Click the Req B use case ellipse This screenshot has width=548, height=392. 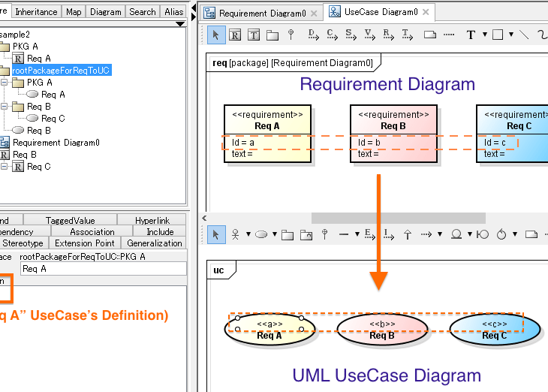(381, 329)
